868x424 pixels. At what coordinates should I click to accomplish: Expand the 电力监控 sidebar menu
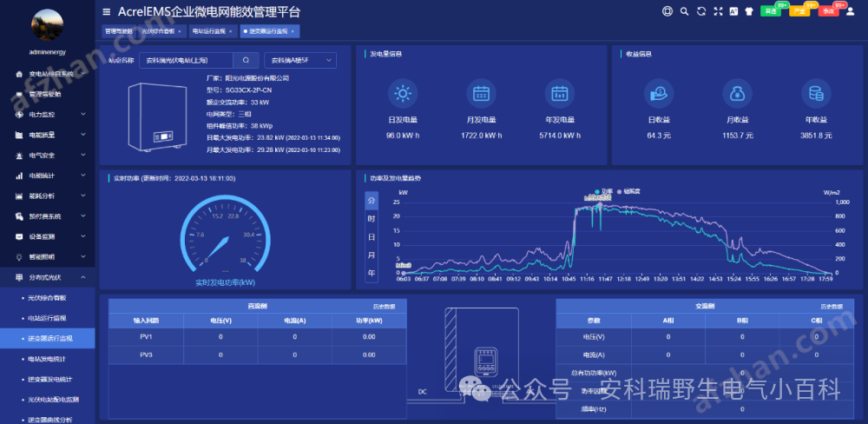tap(47, 114)
